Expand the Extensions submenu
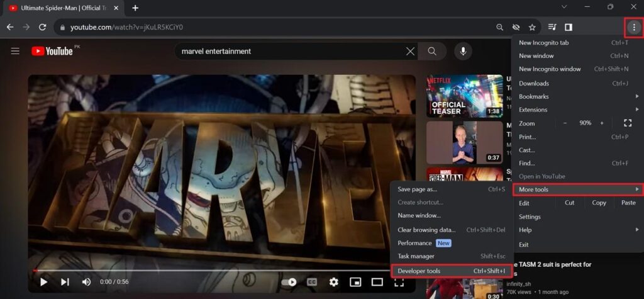Image resolution: width=644 pixels, height=299 pixels. point(578,110)
